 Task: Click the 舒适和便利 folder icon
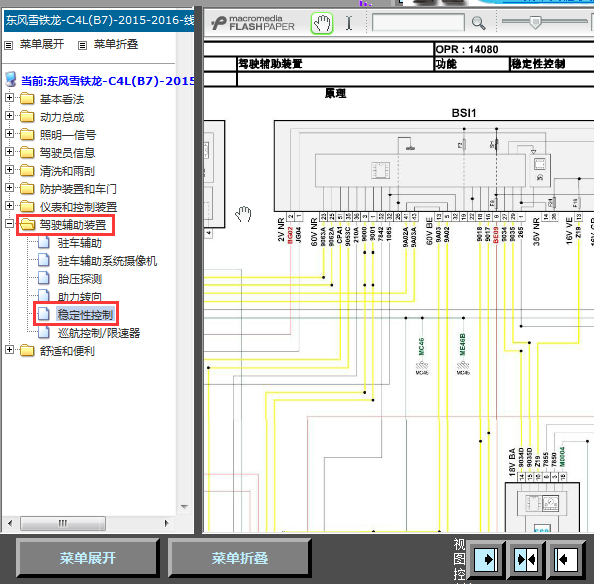[x=27, y=350]
